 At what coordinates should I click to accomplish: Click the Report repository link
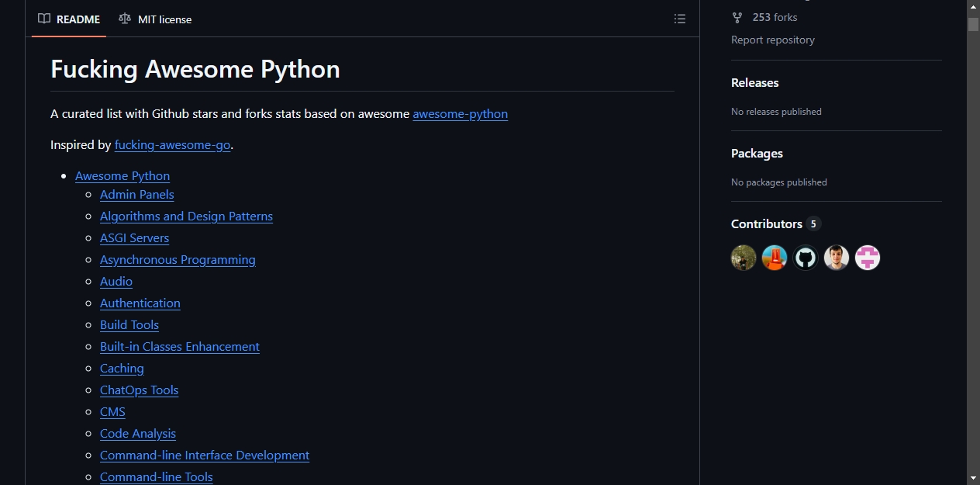(x=773, y=40)
